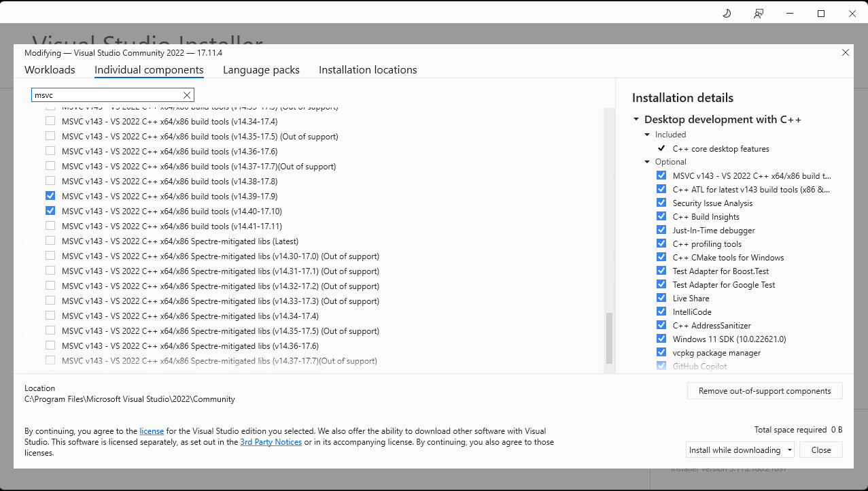Check Spectre-mitigated libs v14.30-17.0 checkbox
868x491 pixels.
pyautogui.click(x=50, y=256)
